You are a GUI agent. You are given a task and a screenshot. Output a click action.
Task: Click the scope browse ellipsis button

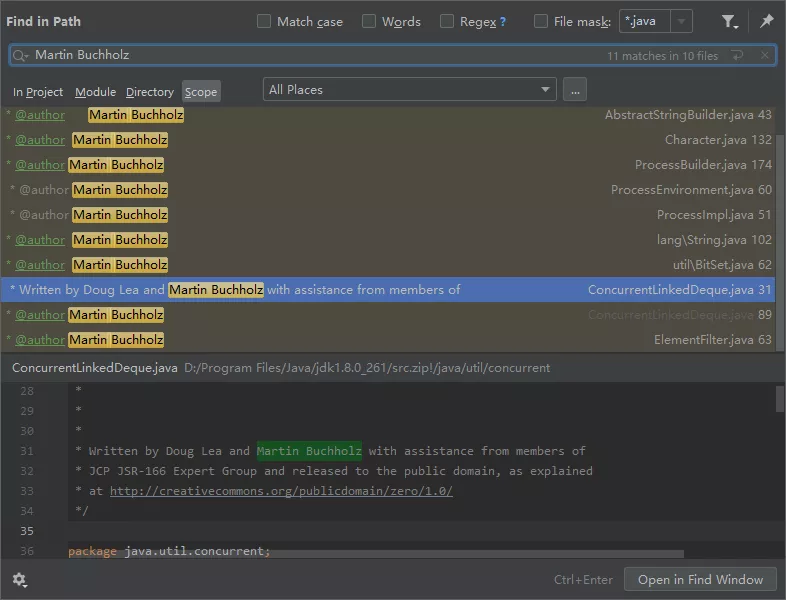point(575,89)
